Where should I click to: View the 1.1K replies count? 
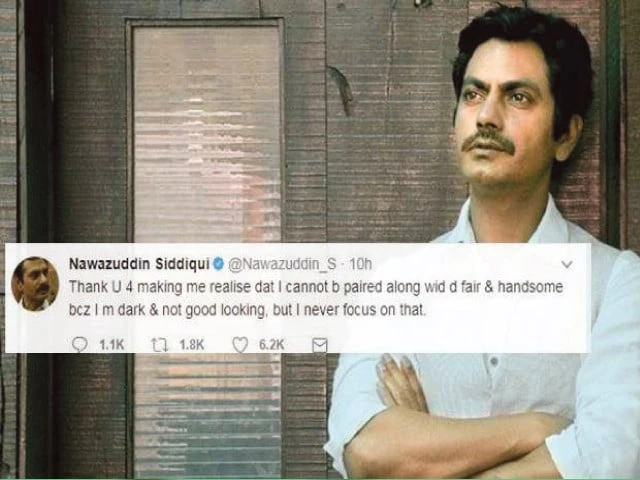tap(111, 345)
